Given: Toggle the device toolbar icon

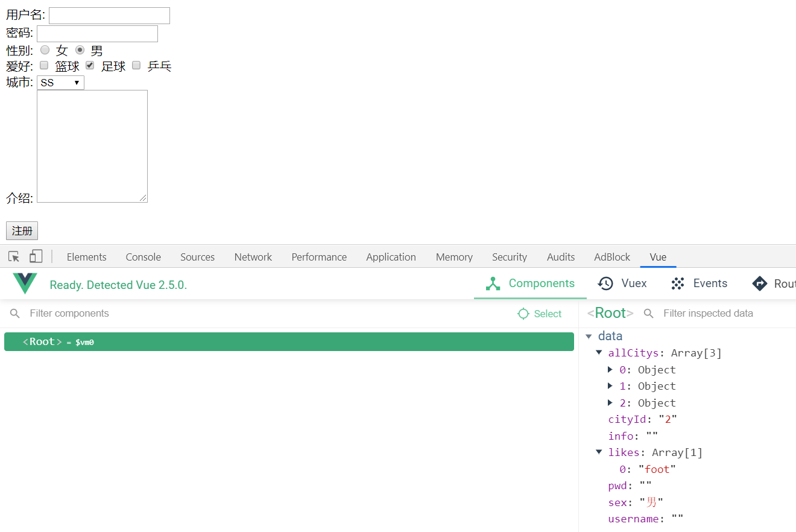Looking at the screenshot, I should pos(36,257).
